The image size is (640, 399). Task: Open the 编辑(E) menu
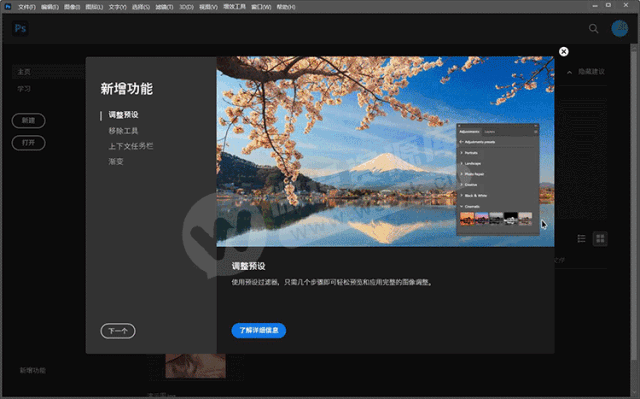[49, 7]
